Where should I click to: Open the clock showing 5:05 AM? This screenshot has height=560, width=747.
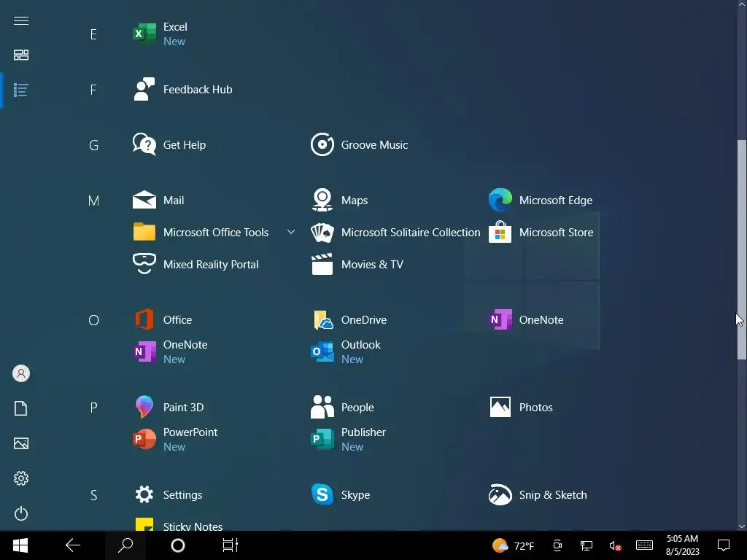click(x=682, y=545)
